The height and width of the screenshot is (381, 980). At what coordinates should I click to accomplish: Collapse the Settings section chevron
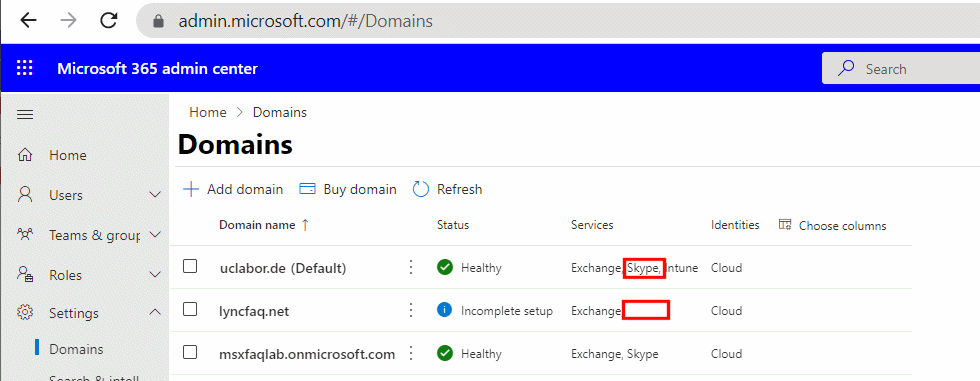click(156, 312)
